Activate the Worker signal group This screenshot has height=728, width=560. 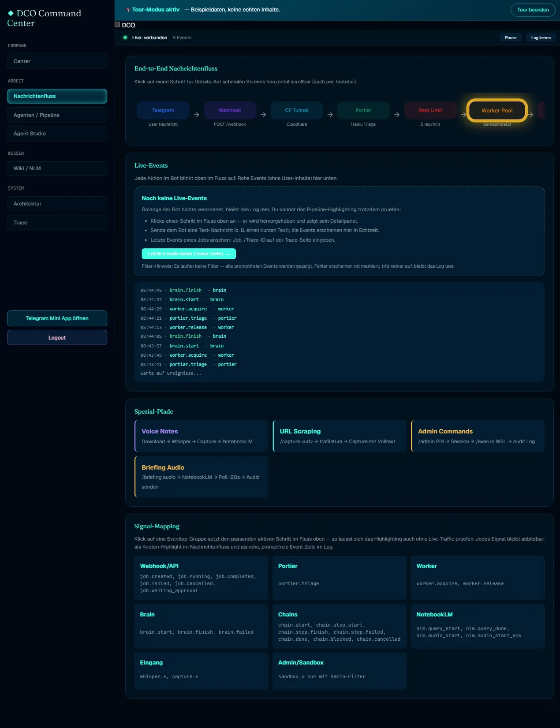(478, 578)
